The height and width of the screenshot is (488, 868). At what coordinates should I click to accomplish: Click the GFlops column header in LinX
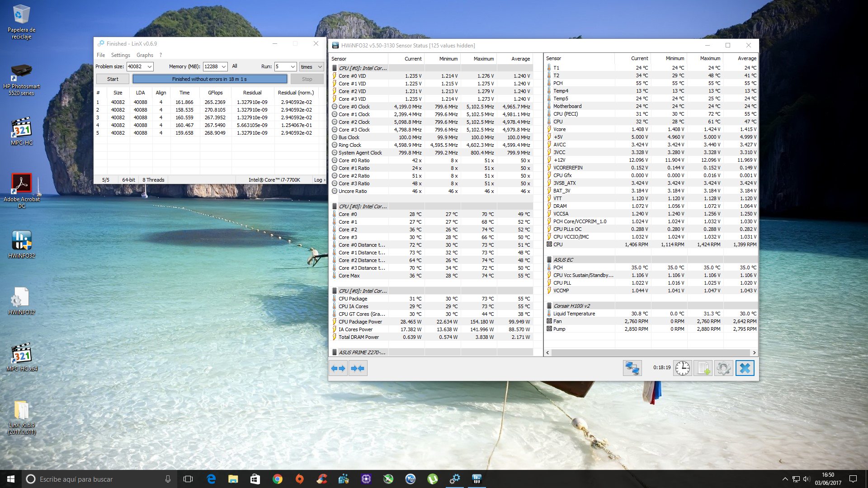tap(215, 93)
